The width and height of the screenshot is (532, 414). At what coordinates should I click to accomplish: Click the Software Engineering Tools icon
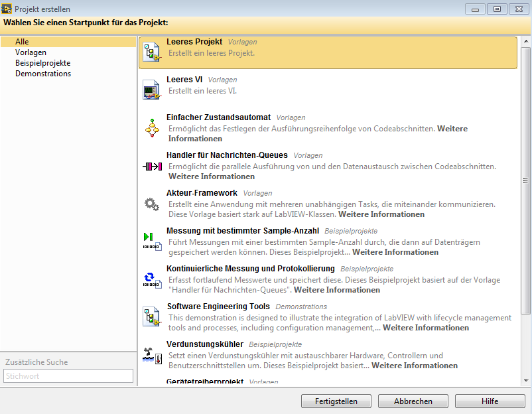(x=151, y=316)
